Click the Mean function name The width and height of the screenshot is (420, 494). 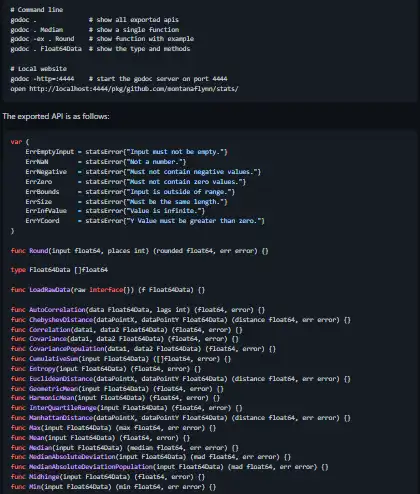pos(37,438)
